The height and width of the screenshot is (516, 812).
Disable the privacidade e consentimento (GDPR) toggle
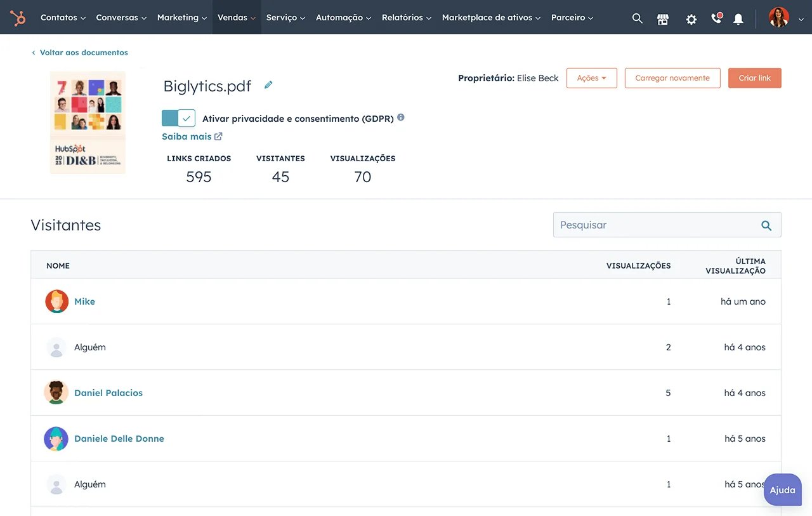178,117
